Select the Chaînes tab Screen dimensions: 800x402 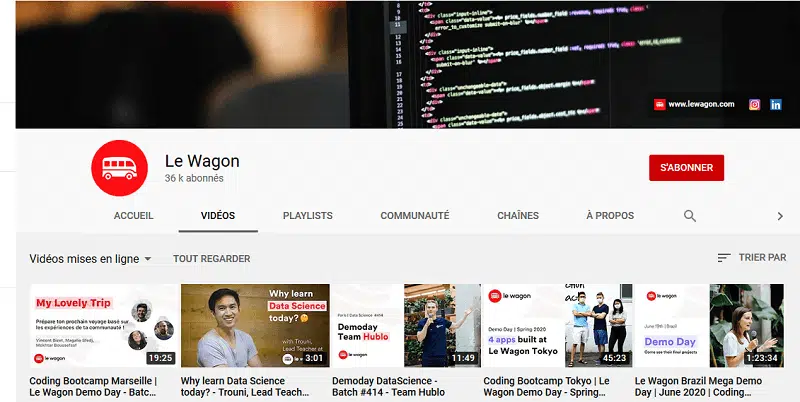(x=518, y=216)
